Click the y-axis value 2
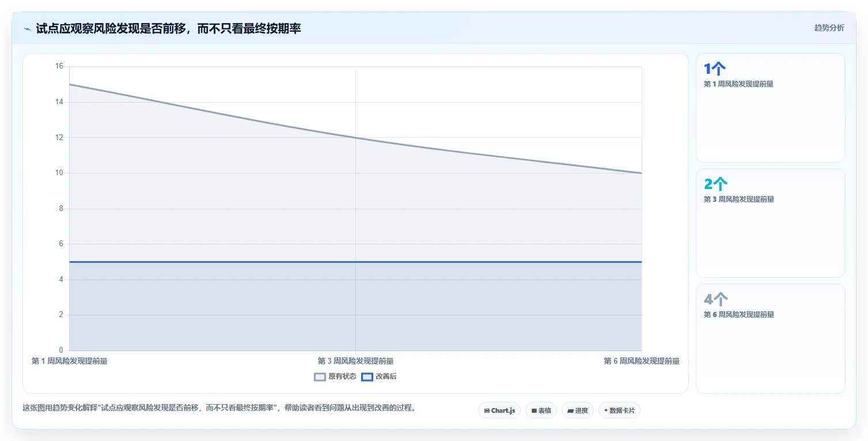Image resolution: width=868 pixels, height=441 pixels. (x=61, y=315)
